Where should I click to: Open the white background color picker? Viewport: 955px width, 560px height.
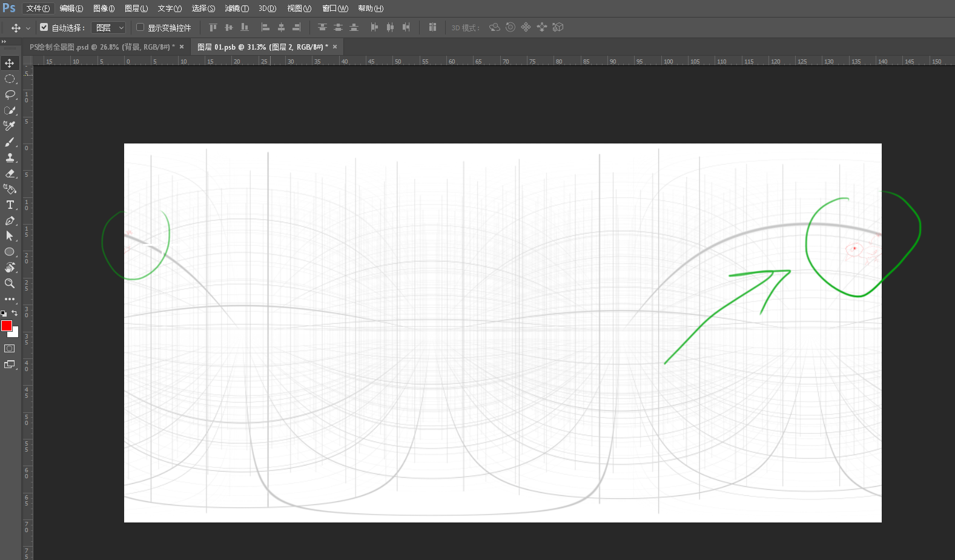click(15, 334)
